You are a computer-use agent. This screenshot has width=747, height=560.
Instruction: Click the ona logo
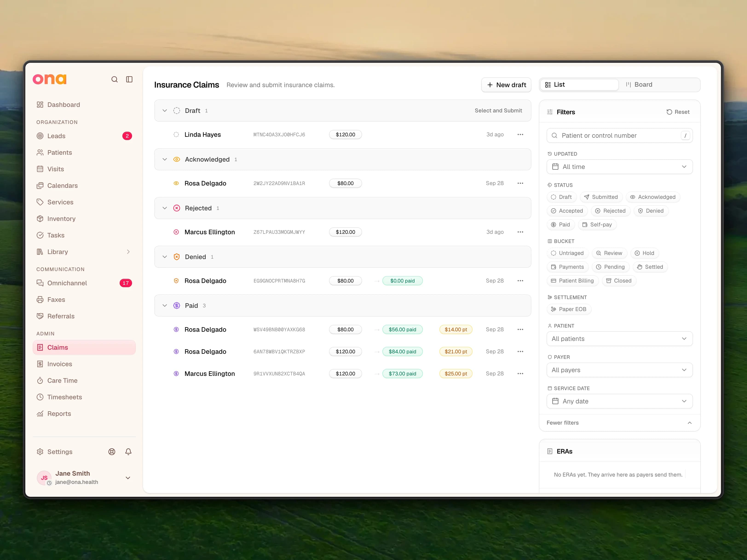tap(50, 79)
